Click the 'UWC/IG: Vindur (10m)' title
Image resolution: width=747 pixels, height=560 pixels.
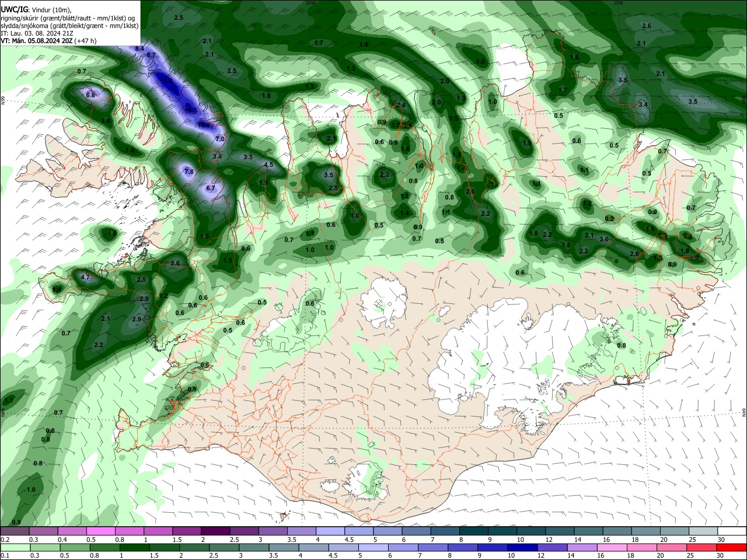36,9
